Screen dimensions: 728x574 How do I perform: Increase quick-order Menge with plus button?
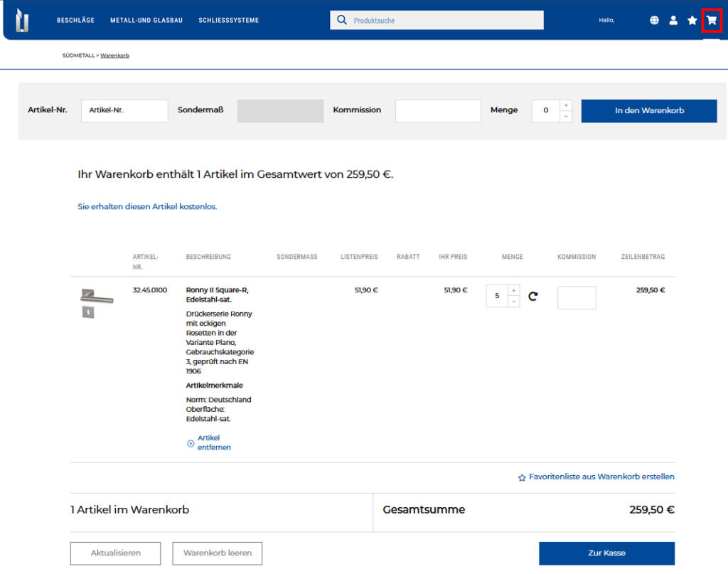coord(566,105)
